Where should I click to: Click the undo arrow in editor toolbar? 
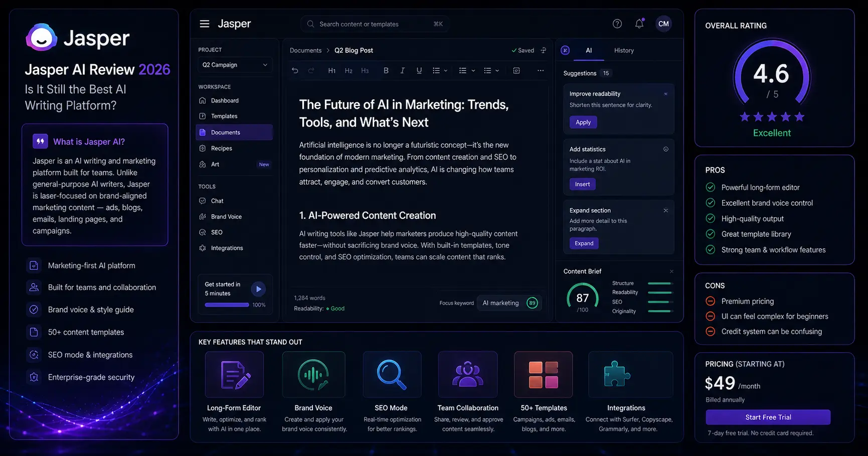[x=295, y=71]
